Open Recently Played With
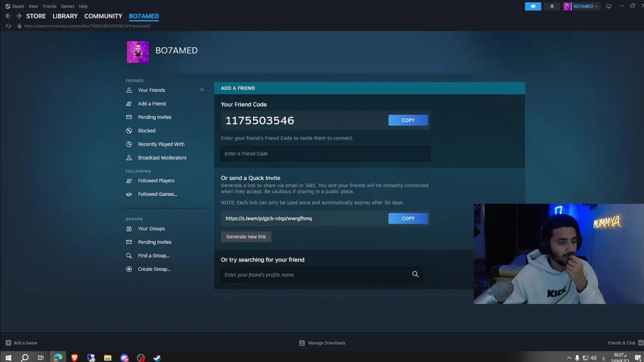 tap(161, 144)
